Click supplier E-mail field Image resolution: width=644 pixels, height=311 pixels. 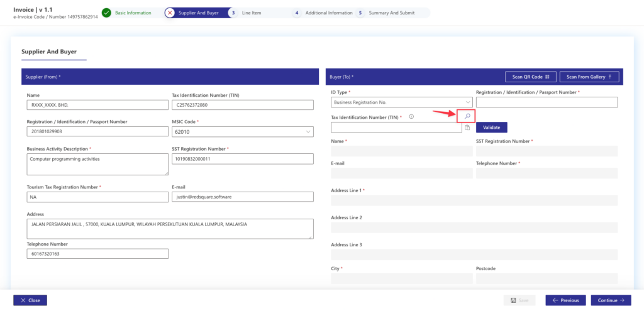242,197
